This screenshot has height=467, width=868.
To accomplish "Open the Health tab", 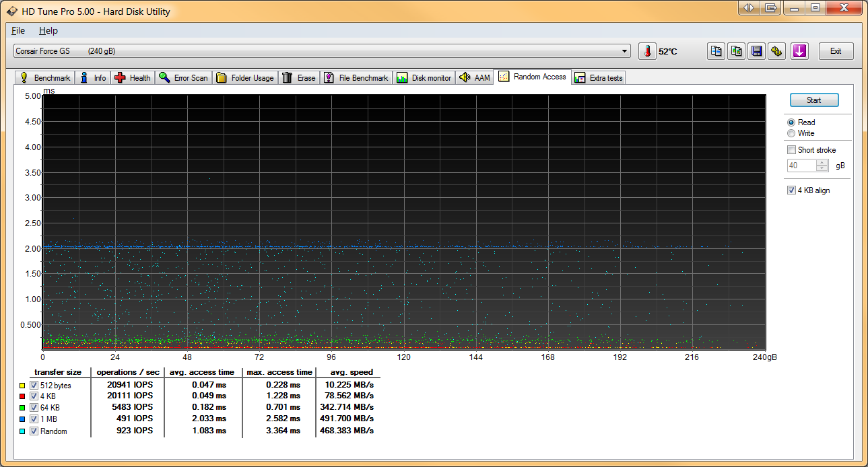I will point(133,78).
